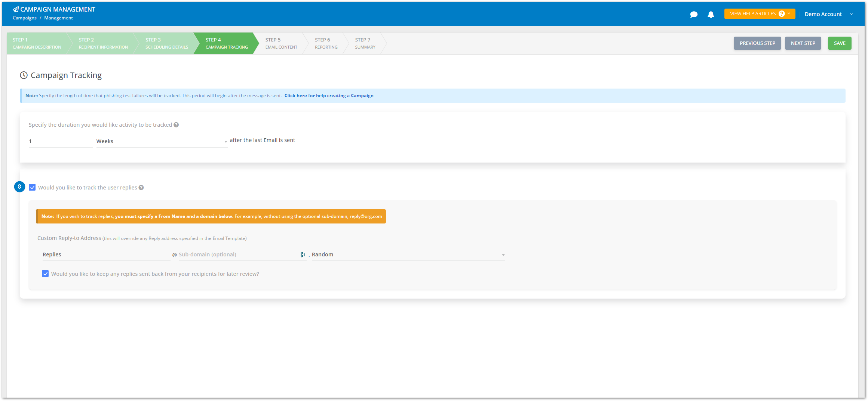This screenshot has width=868, height=401.
Task: Select Step 4 Campaign Tracking
Action: coord(227,43)
